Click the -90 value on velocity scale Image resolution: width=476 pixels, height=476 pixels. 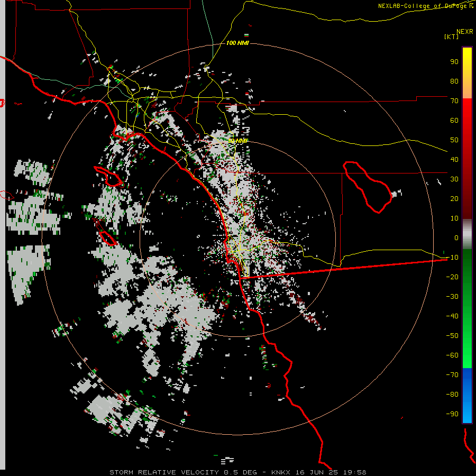[452, 414]
